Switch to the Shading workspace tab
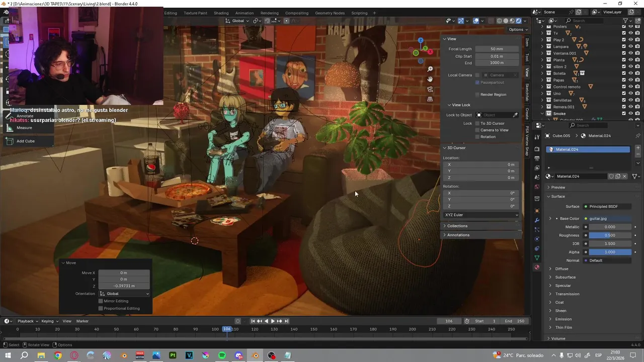644x362 pixels. [x=221, y=13]
